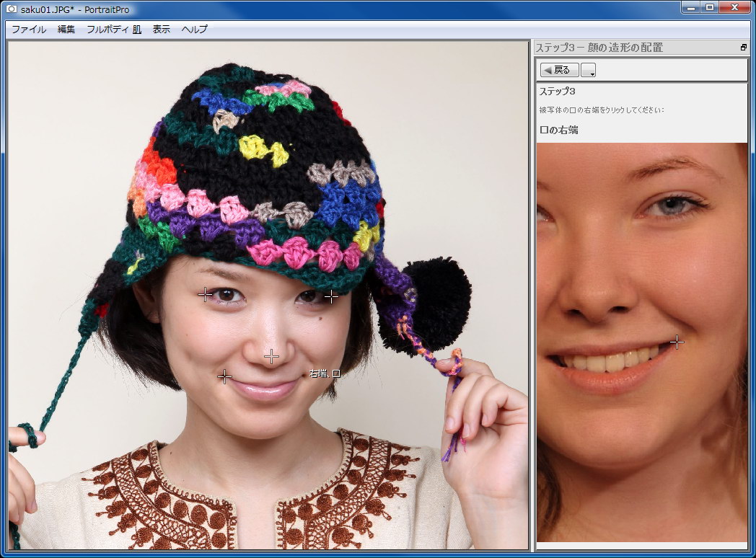Click the right eye corner crosshair marker
This screenshot has width=756, height=558.
[x=330, y=297]
